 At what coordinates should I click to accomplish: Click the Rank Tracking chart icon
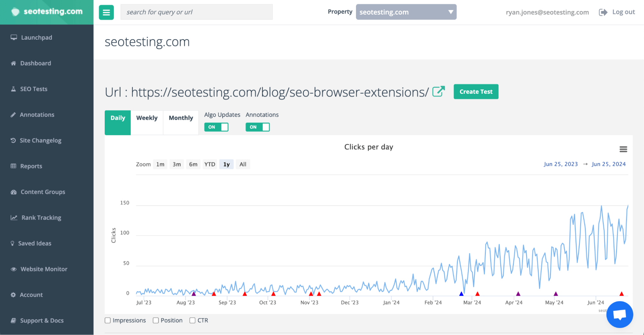click(x=14, y=218)
